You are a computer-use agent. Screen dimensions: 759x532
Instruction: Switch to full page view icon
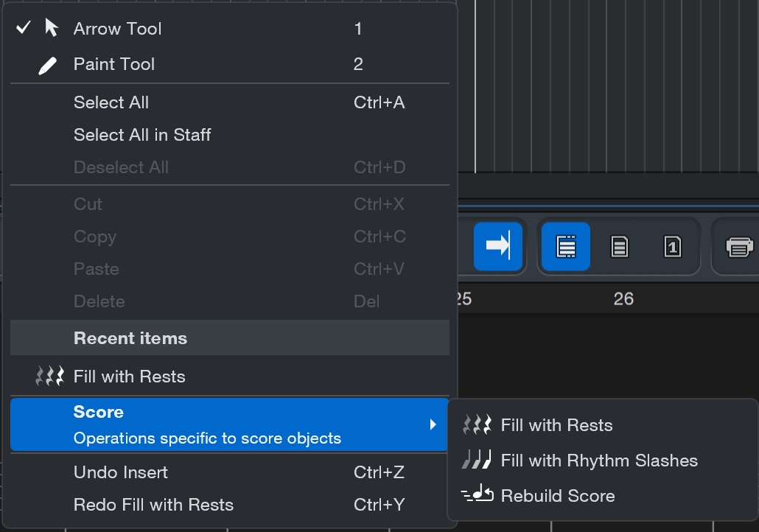(620, 246)
